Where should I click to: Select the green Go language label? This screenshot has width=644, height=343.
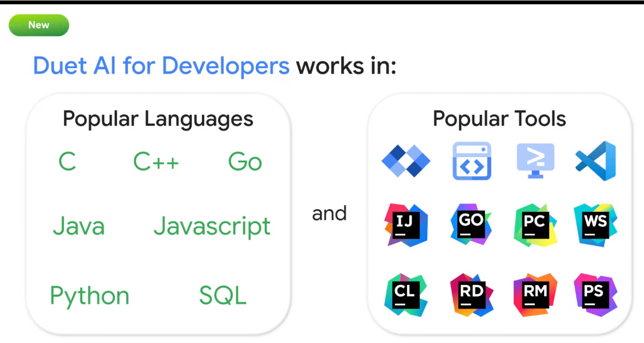pyautogui.click(x=245, y=162)
